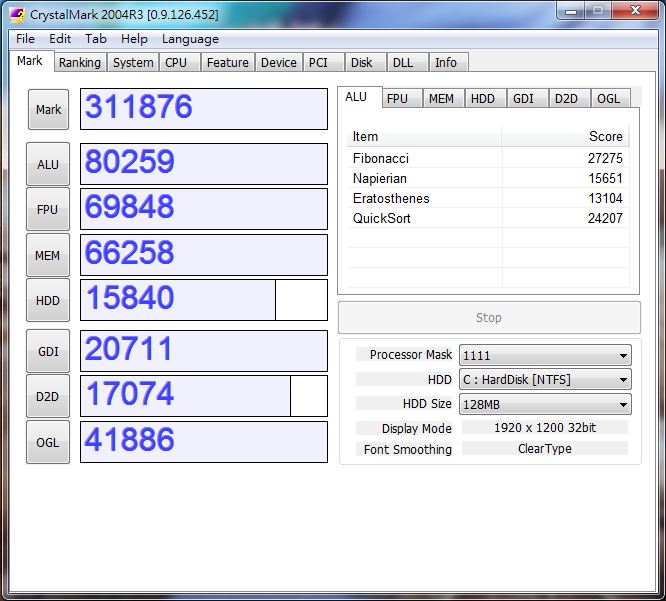Expand the HDD drive dropdown
Viewport: 666px width, 601px height.
[x=545, y=379]
